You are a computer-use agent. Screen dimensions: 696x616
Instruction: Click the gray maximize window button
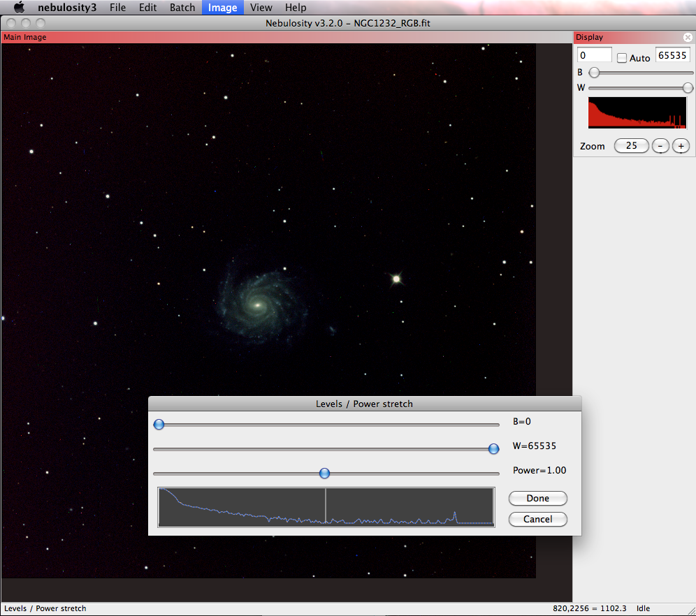click(x=41, y=23)
